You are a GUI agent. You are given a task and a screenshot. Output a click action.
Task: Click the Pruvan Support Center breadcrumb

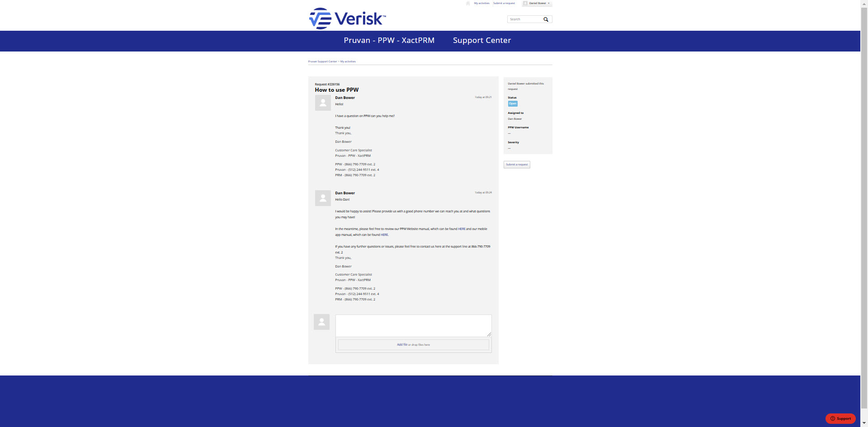tap(322, 61)
